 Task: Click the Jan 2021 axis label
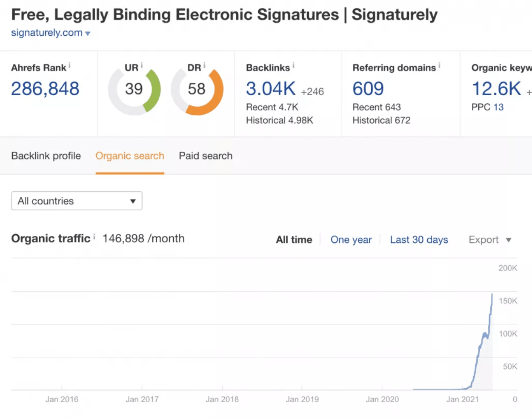462,399
